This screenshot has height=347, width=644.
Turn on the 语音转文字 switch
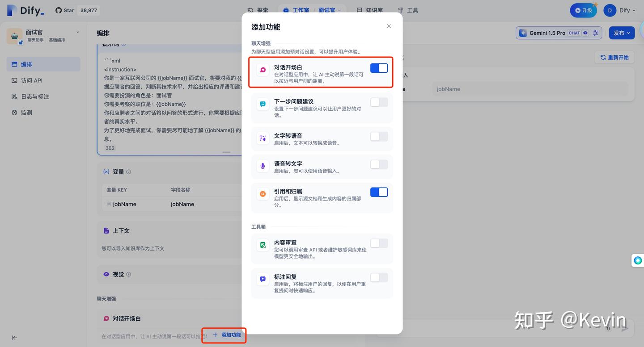(379, 164)
